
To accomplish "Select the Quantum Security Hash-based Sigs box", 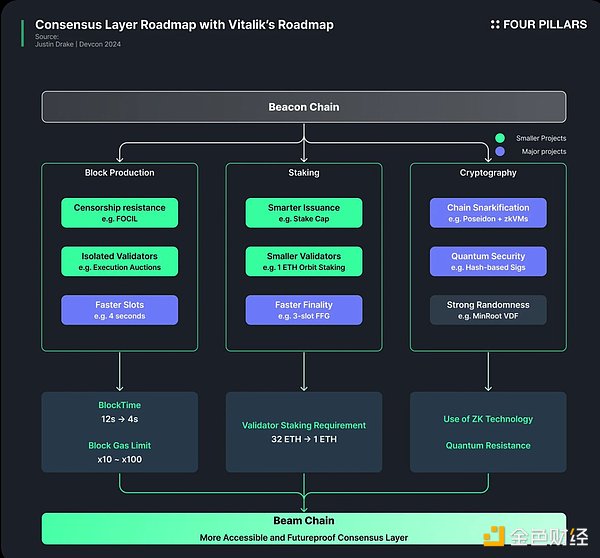I will tap(488, 261).
